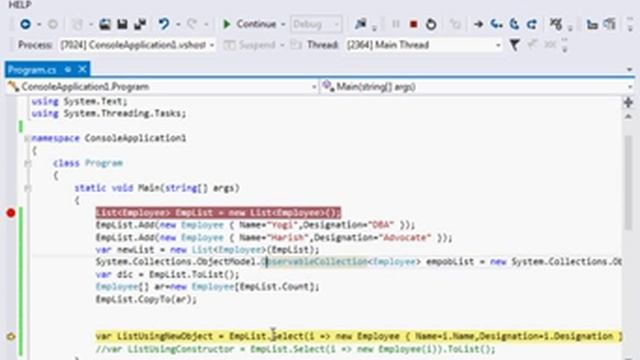
Task: Click the 'var ListUsingNewObject' highlighted line
Action: pos(358,336)
